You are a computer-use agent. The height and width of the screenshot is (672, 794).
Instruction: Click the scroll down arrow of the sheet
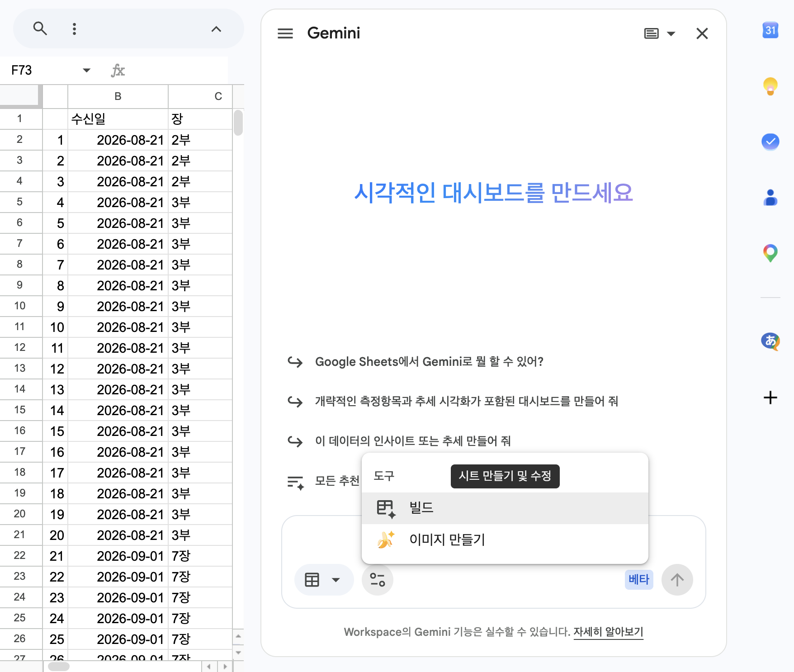pyautogui.click(x=238, y=653)
